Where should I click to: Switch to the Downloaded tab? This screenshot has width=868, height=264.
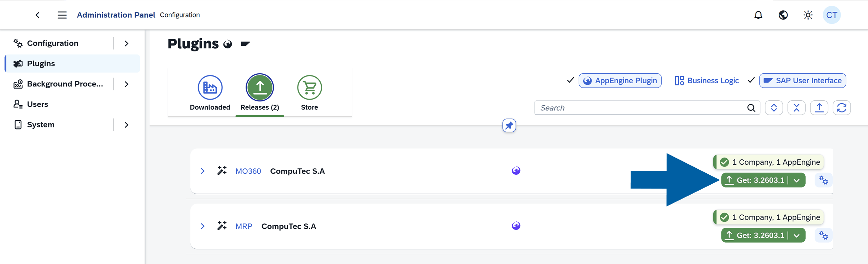[210, 93]
